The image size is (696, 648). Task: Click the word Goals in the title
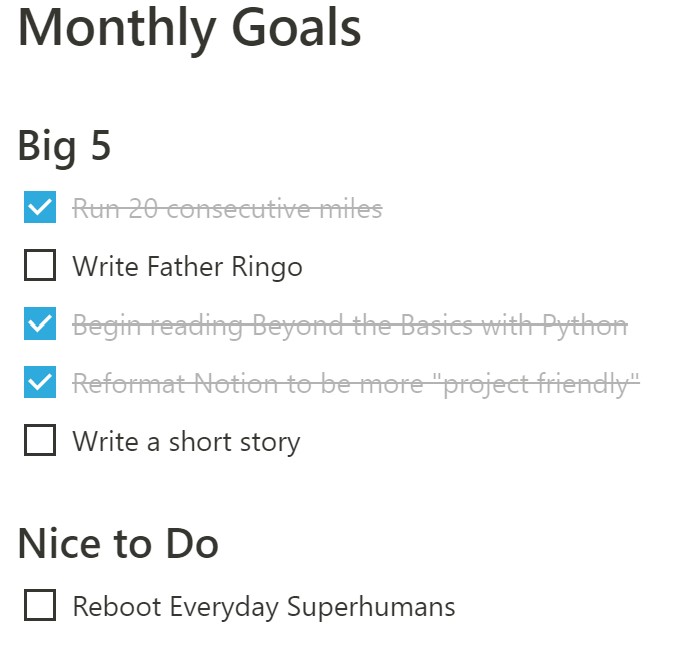point(297,28)
